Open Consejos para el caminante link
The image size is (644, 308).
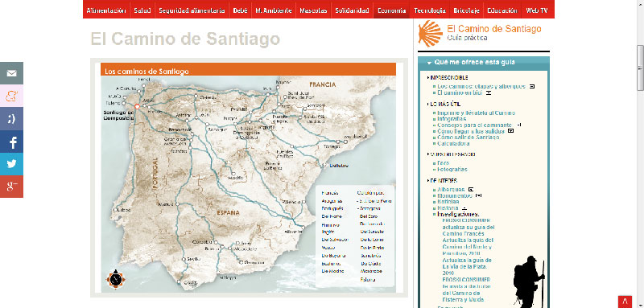(x=475, y=125)
